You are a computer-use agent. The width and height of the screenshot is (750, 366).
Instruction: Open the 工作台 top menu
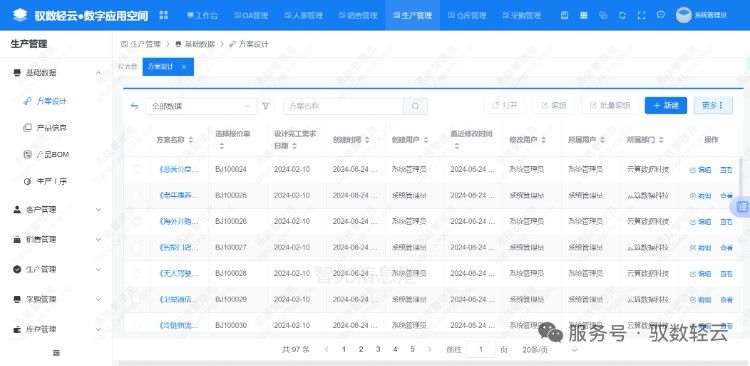(202, 15)
